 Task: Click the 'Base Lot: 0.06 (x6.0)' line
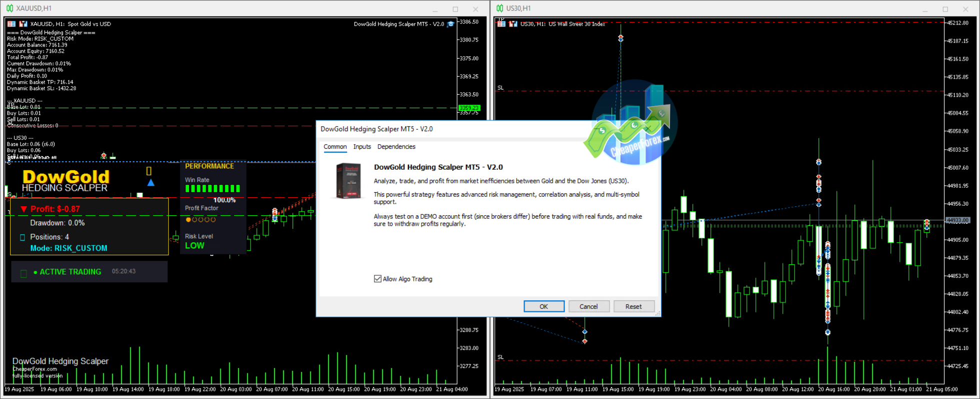pyautogui.click(x=31, y=144)
